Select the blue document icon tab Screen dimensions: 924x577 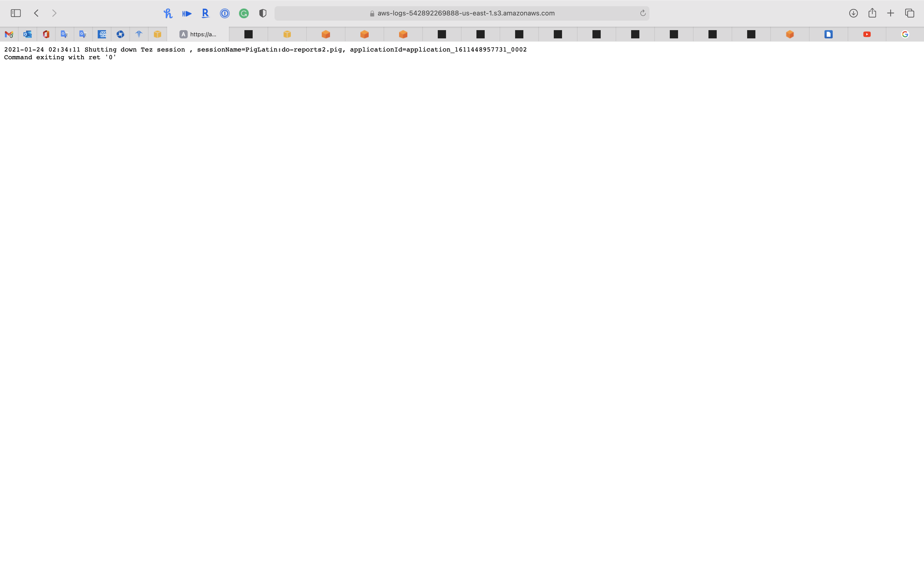[828, 34]
